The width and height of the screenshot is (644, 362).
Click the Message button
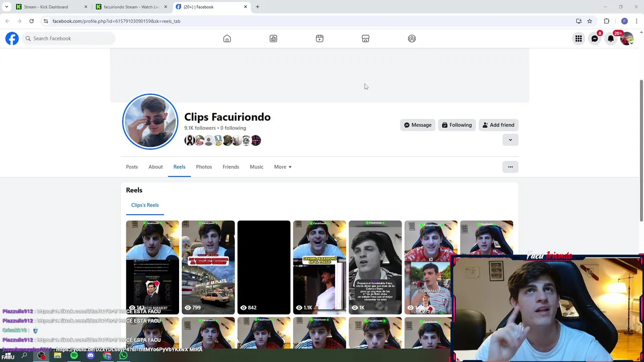(418, 125)
